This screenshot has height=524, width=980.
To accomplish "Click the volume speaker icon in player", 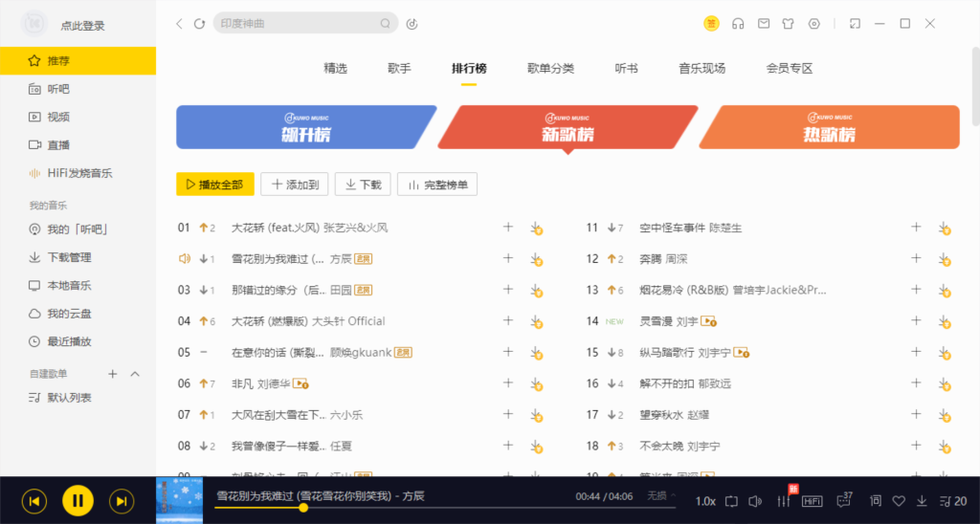I will (x=756, y=501).
